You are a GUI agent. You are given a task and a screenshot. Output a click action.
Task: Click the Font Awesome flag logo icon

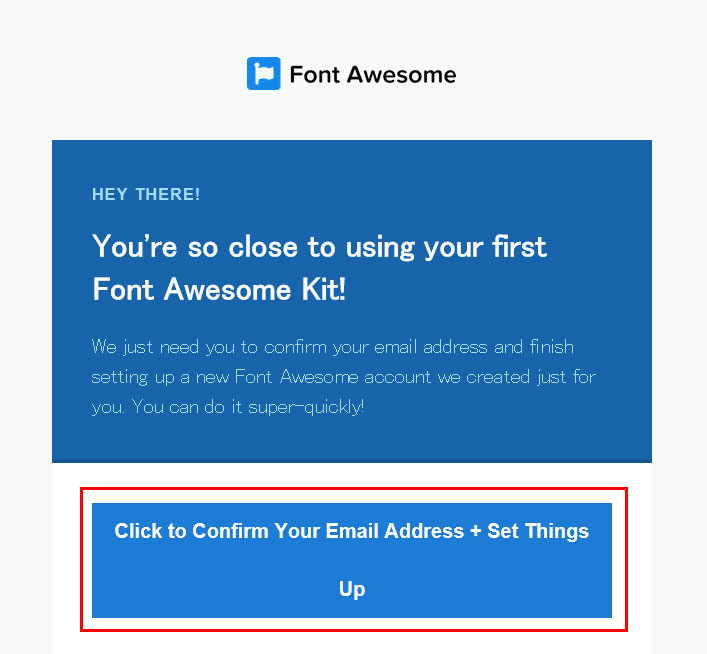point(264,74)
